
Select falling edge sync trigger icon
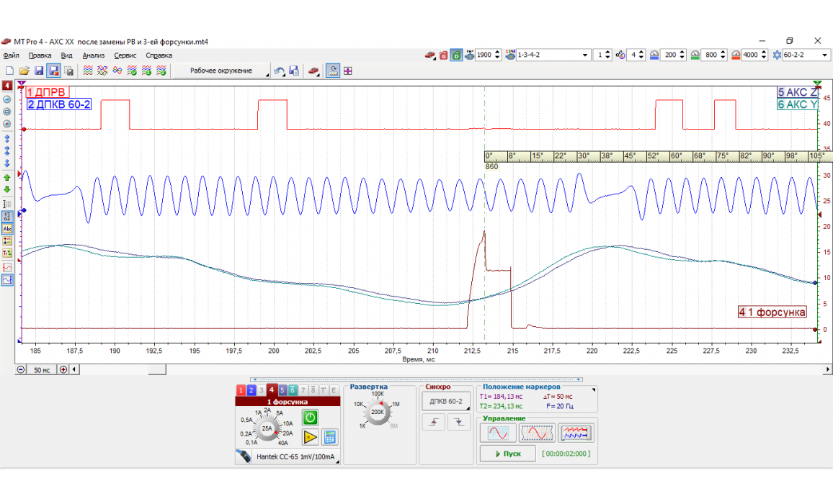pyautogui.click(x=458, y=423)
